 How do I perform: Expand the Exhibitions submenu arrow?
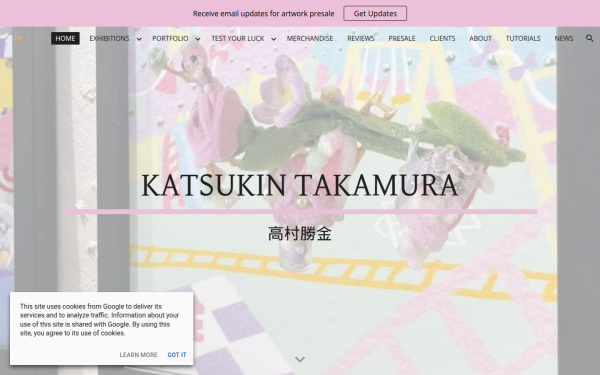(x=139, y=39)
